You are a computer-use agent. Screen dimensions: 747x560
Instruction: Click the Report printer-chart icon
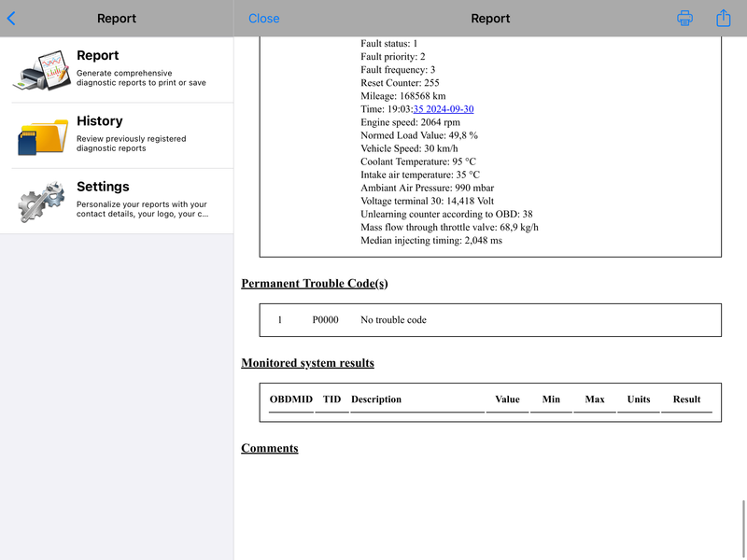(42, 70)
